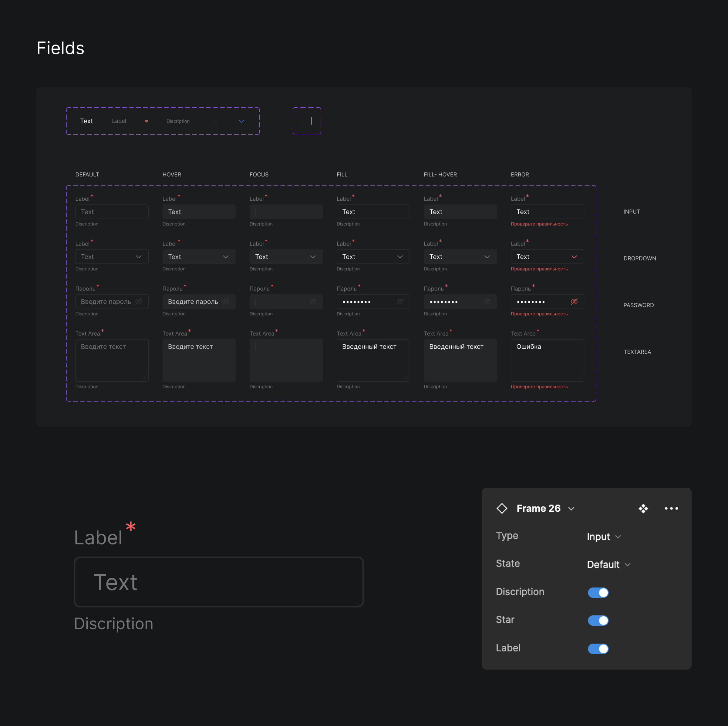Disable the Star toggle switch
728x726 pixels.
[598, 620]
